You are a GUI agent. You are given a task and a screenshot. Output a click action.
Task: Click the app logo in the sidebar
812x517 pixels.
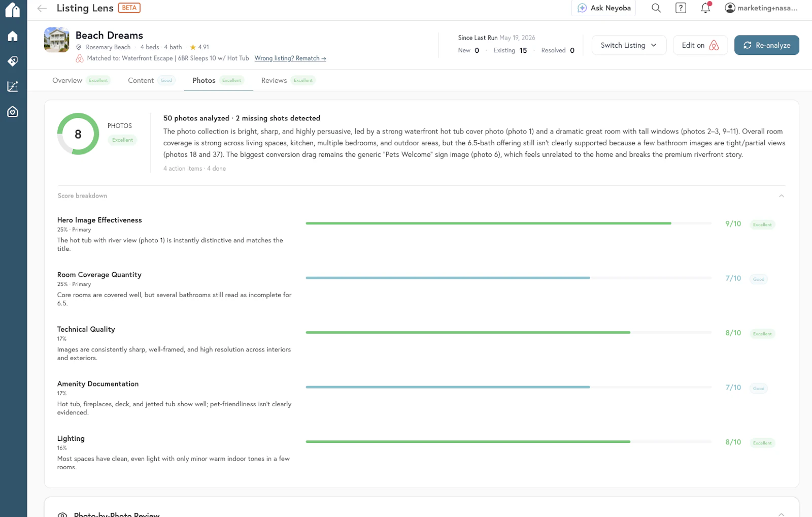click(13, 10)
